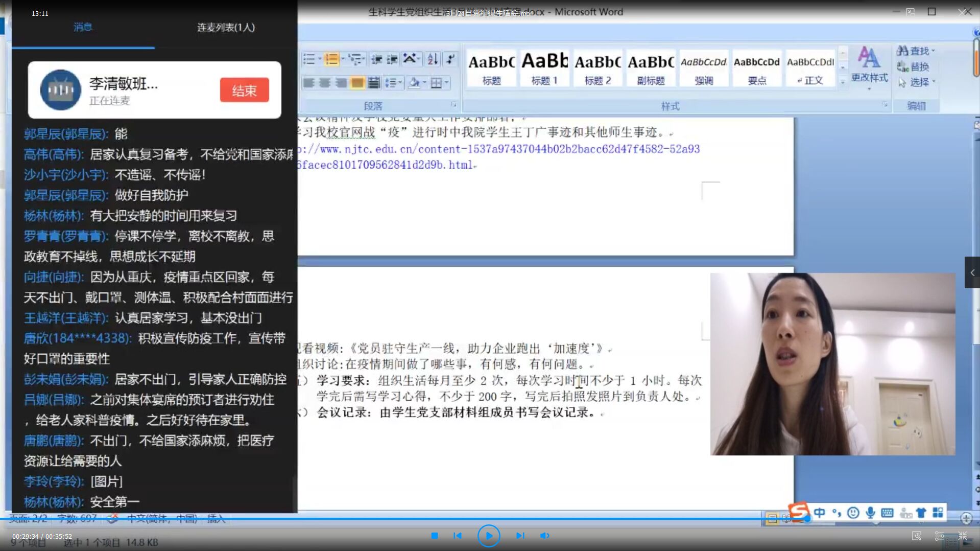Click the video player play button

pos(488,536)
